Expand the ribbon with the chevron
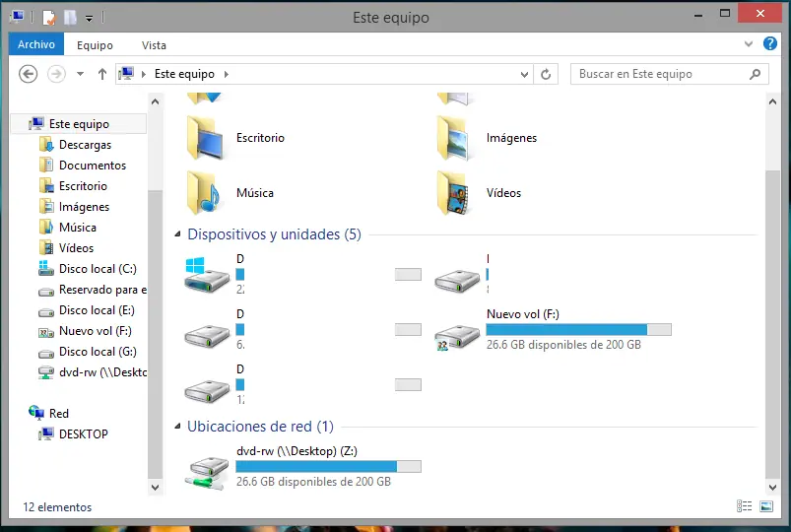This screenshot has width=791, height=532. click(x=749, y=44)
